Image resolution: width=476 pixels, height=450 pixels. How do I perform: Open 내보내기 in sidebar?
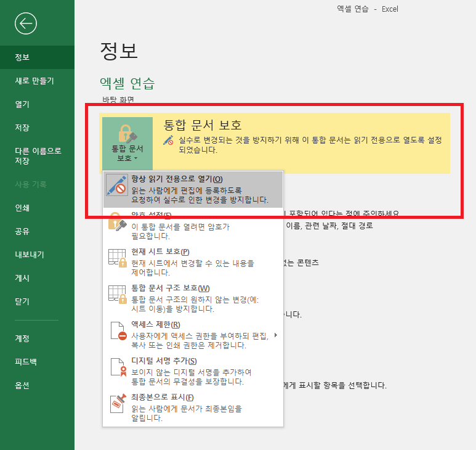coord(37,255)
